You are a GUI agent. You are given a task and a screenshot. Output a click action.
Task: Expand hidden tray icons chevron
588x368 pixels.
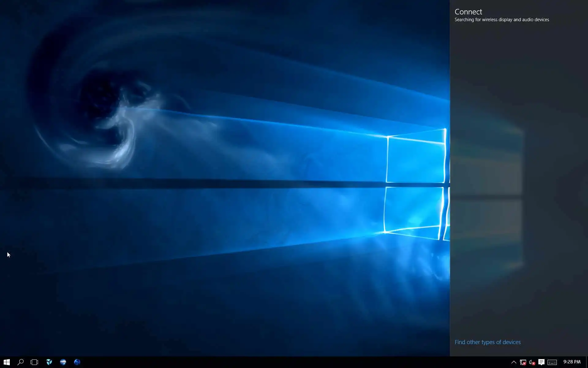pyautogui.click(x=514, y=362)
